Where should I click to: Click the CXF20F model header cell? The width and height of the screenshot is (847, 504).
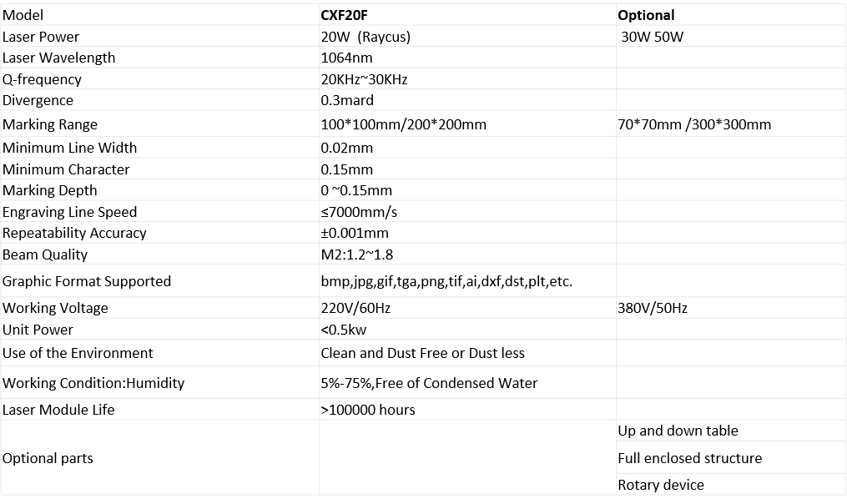coord(343,15)
